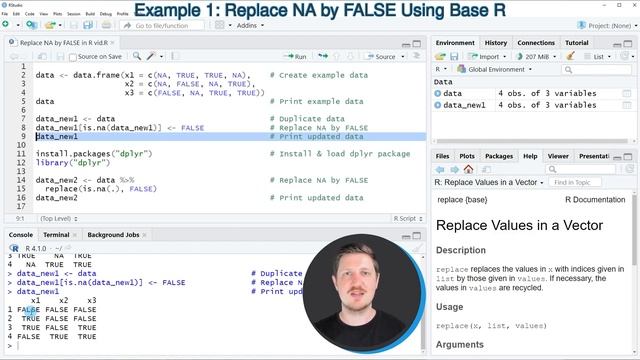This screenshot has height=360, width=640.
Task: Open the Source options dropdown arrow
Action: click(403, 56)
